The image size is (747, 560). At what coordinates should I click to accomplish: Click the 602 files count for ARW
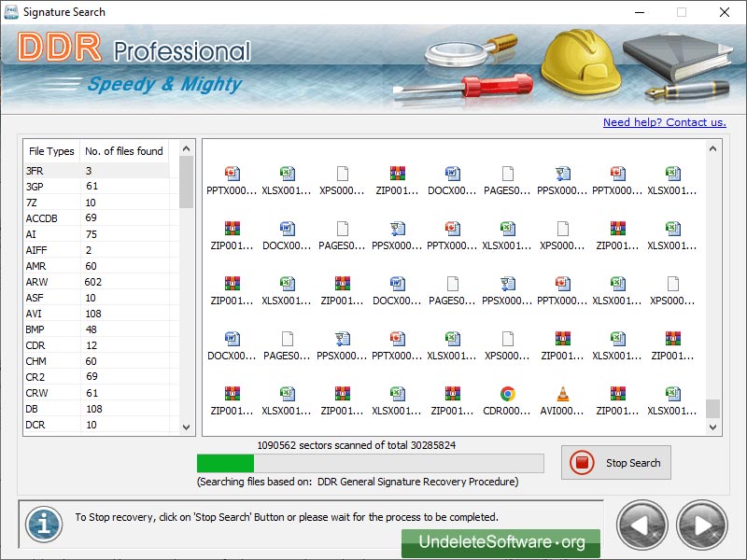click(92, 282)
